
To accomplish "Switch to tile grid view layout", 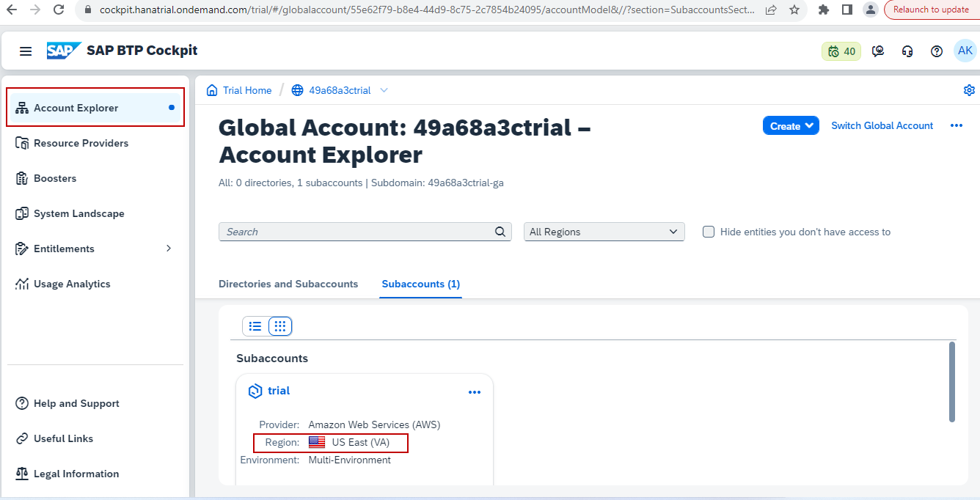I will (x=280, y=326).
